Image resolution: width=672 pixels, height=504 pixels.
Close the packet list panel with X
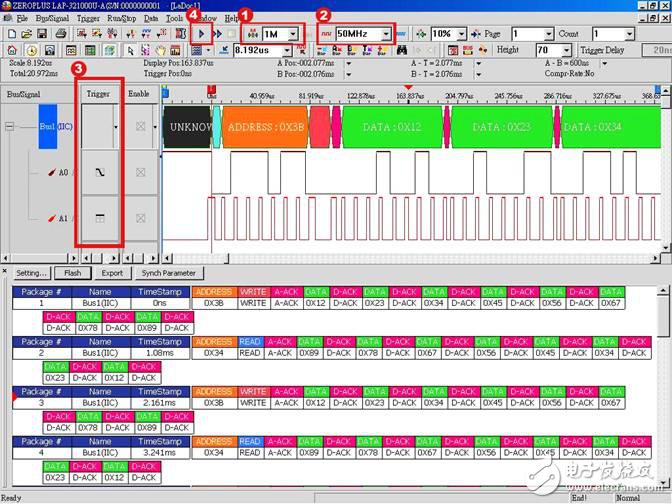4,272
